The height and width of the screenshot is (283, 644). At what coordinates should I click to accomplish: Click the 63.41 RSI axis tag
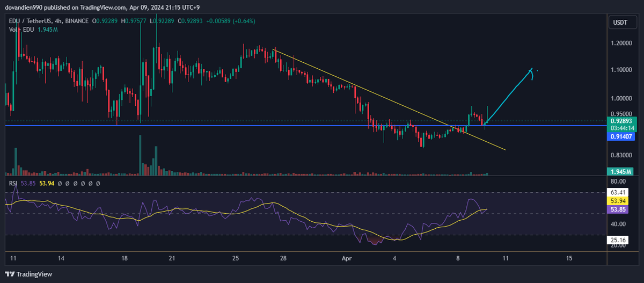pyautogui.click(x=617, y=192)
